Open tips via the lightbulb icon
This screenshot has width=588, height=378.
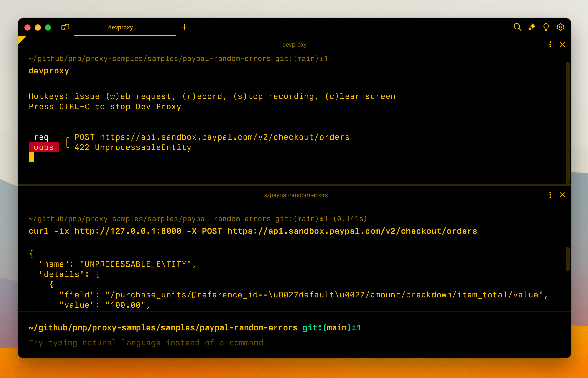546,27
